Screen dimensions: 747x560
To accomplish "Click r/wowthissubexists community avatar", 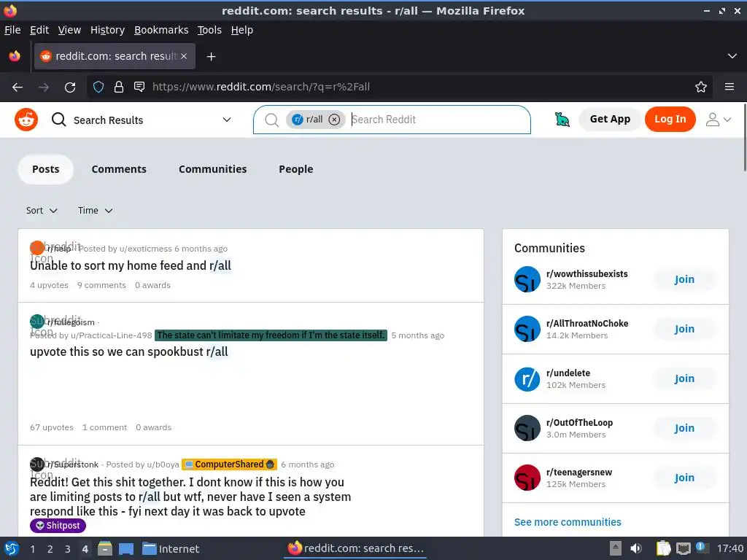I will pos(527,279).
